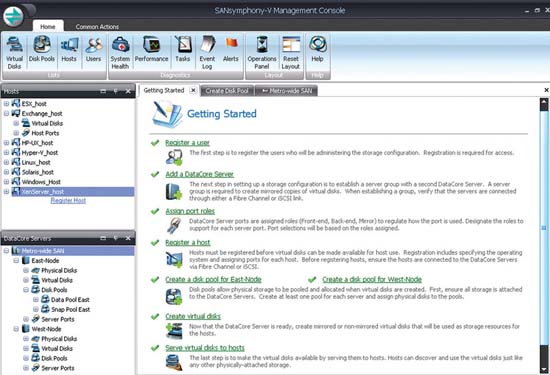Collapse the East-Node server tree

point(16,261)
